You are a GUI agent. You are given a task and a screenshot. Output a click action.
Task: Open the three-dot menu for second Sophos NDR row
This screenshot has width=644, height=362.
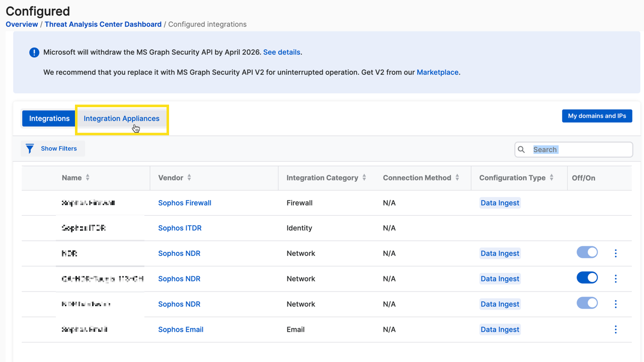coord(616,279)
